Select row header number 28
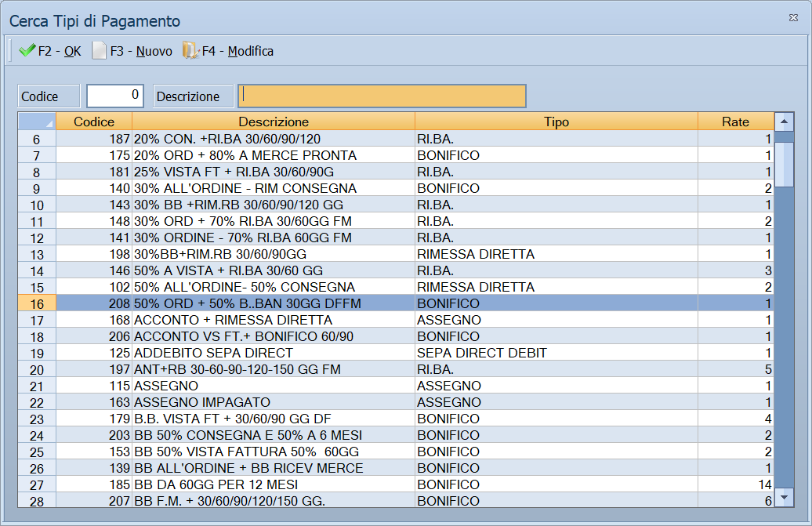The width and height of the screenshot is (812, 526). tap(37, 501)
